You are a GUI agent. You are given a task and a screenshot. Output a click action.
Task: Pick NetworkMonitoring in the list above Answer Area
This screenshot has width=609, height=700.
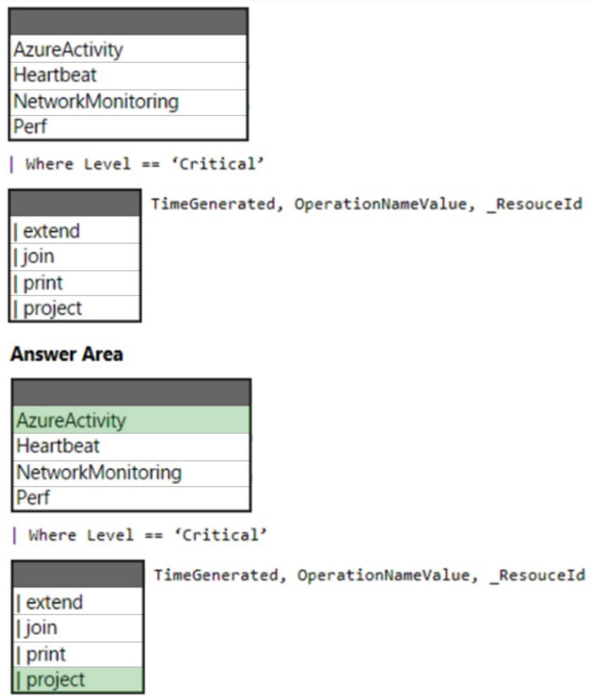tap(128, 101)
